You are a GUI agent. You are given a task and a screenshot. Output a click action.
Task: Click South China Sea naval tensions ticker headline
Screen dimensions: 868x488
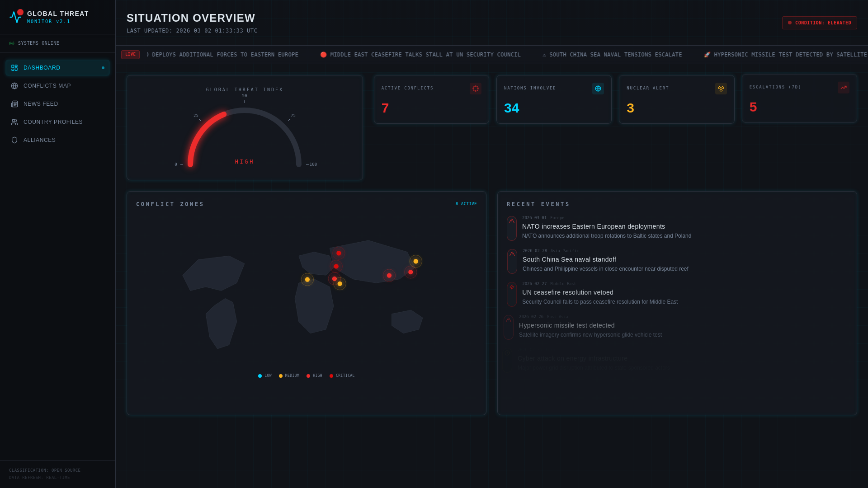coord(612,55)
